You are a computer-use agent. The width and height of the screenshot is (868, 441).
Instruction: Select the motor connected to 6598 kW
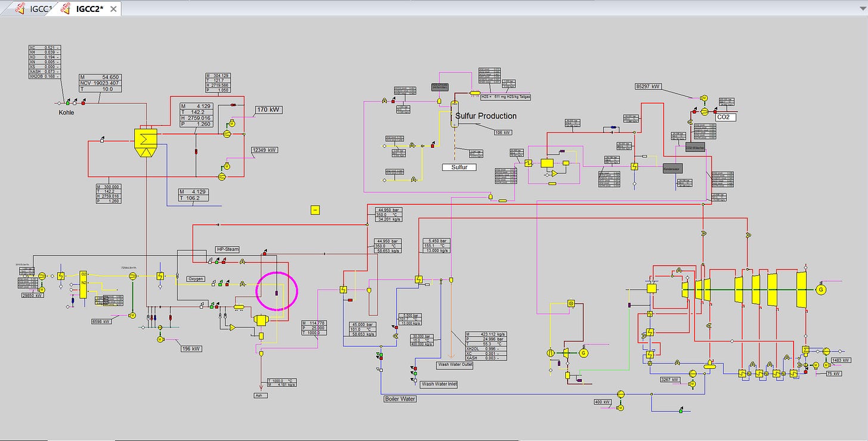click(x=133, y=315)
